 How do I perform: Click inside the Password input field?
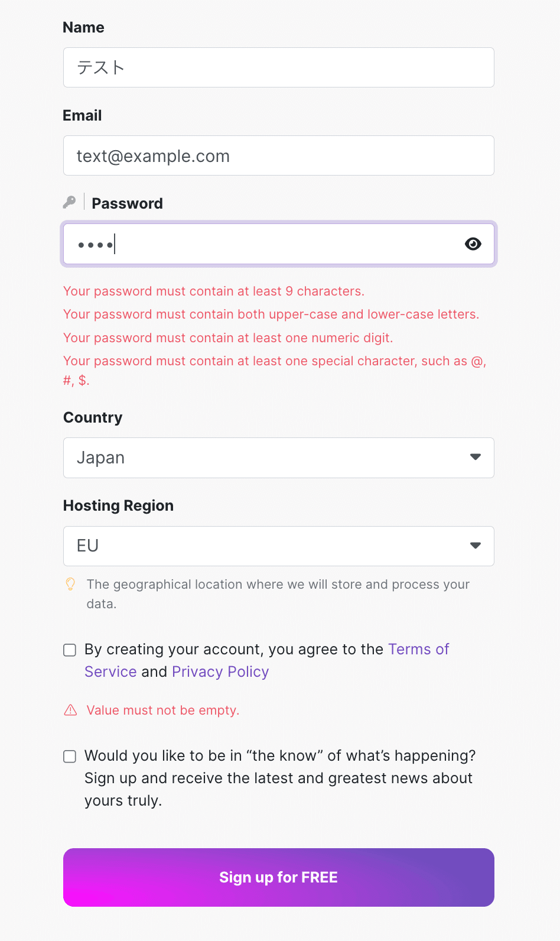click(278, 244)
